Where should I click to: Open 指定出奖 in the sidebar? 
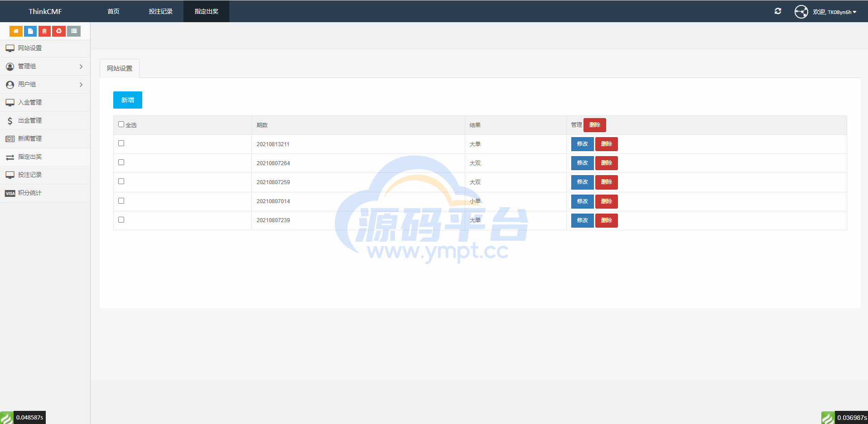(45, 157)
